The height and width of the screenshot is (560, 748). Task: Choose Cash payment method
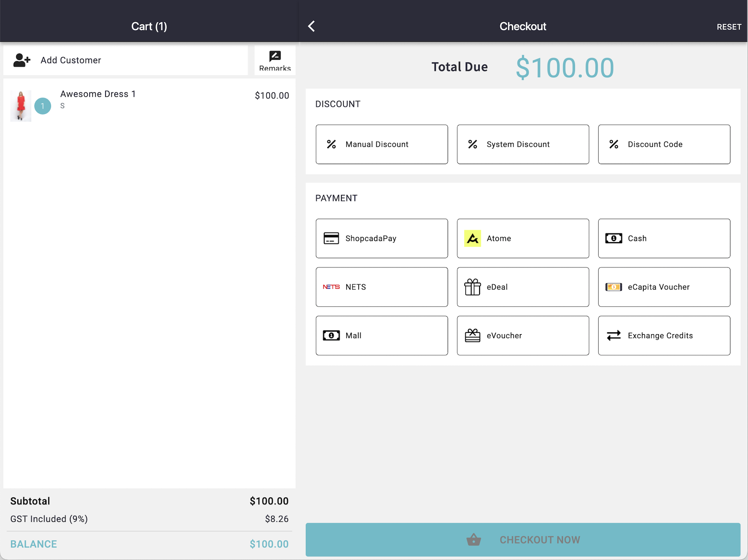[664, 239]
